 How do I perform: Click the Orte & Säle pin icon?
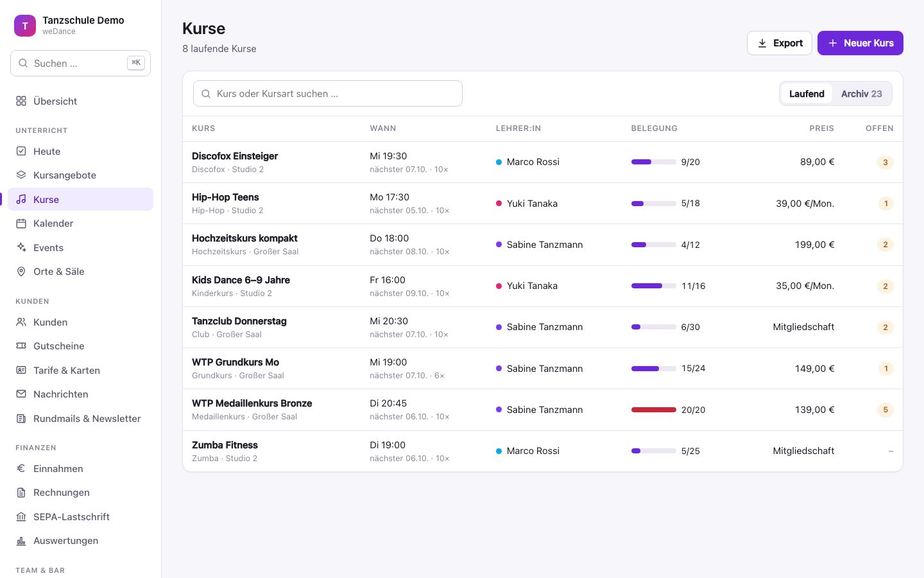(x=21, y=271)
